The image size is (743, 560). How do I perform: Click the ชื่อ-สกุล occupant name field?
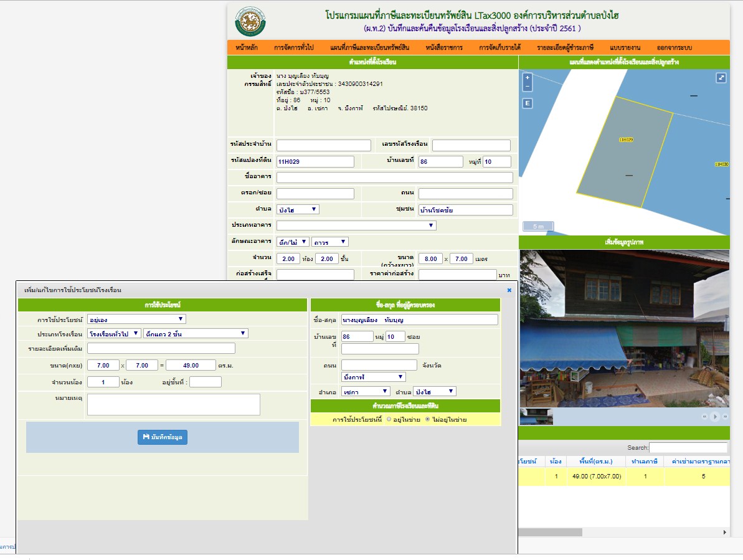tap(419, 320)
